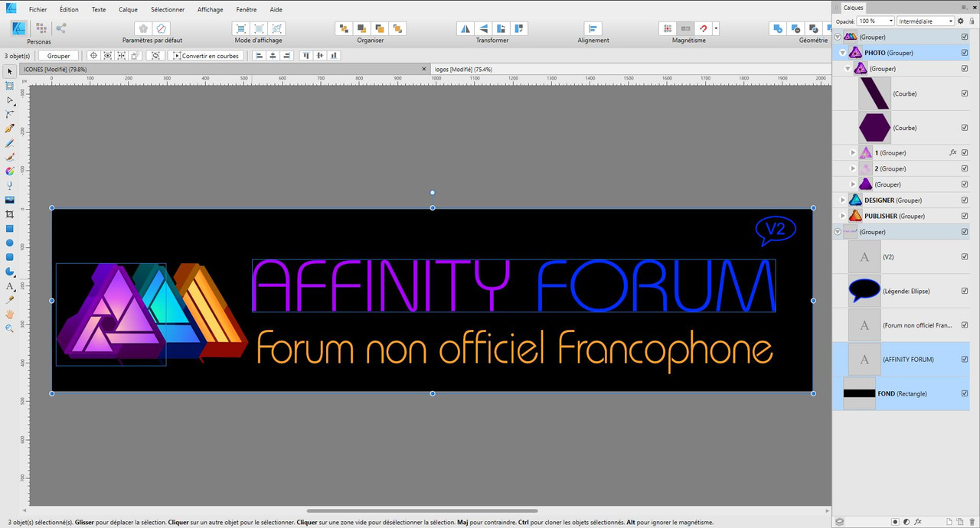The width and height of the screenshot is (980, 528).
Task: Click the Flip Horizontal transform icon
Action: 465,28
